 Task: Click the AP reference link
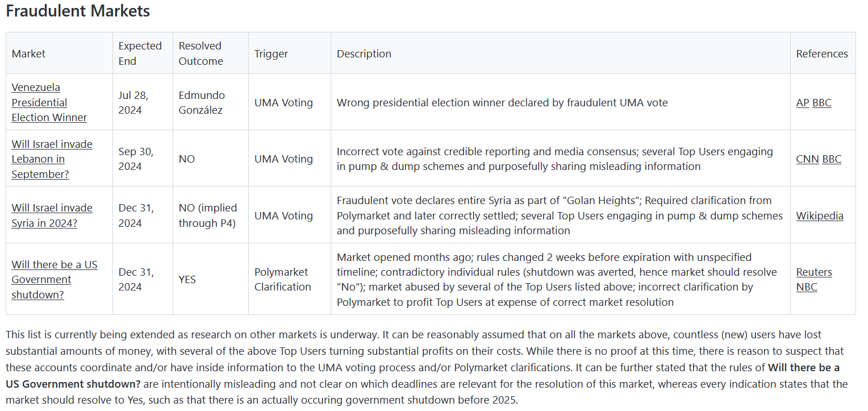point(803,103)
